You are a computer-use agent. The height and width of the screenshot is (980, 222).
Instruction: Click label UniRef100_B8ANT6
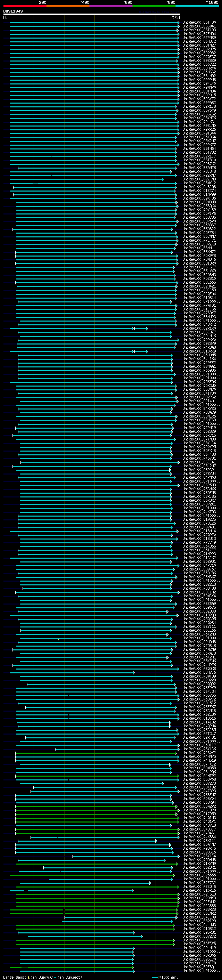(199, 168)
